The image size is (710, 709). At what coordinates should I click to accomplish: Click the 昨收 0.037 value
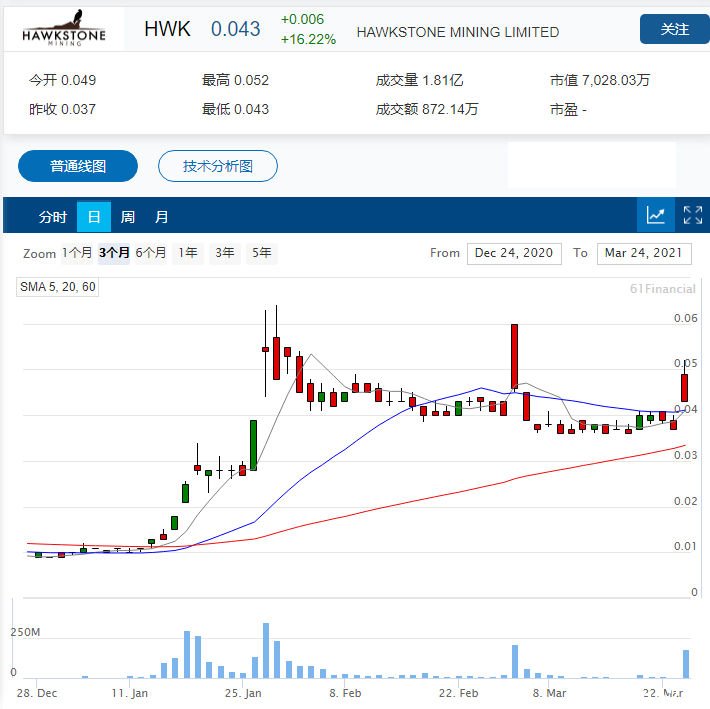[x=62, y=109]
